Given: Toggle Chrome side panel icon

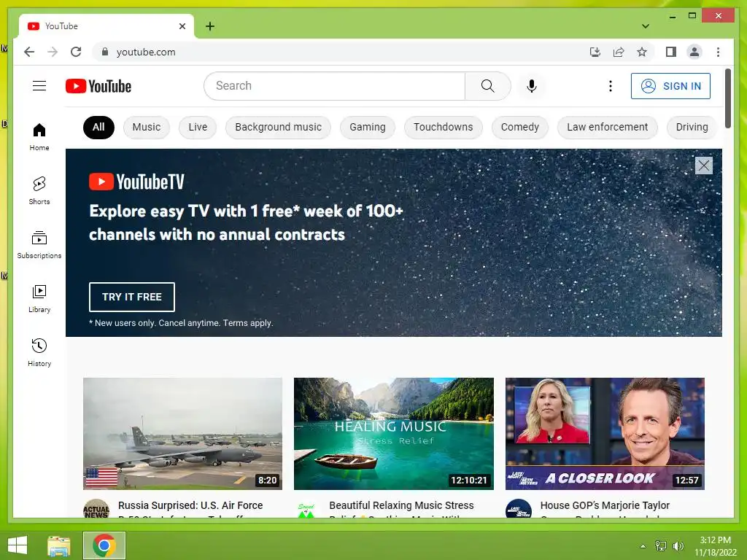Looking at the screenshot, I should (671, 52).
